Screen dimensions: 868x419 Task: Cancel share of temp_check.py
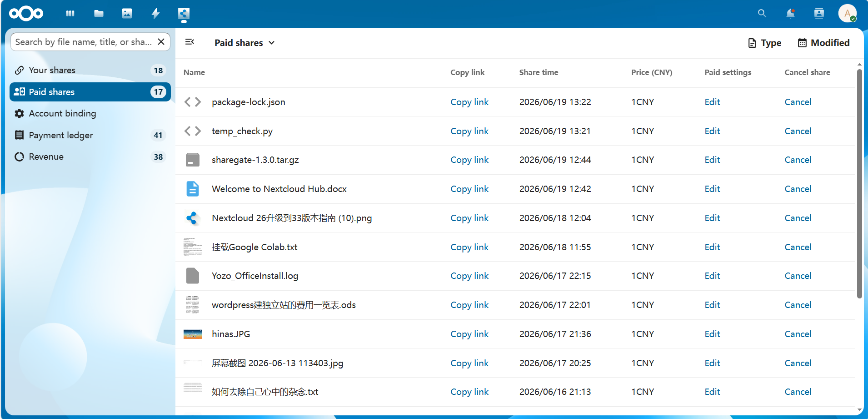pos(798,131)
